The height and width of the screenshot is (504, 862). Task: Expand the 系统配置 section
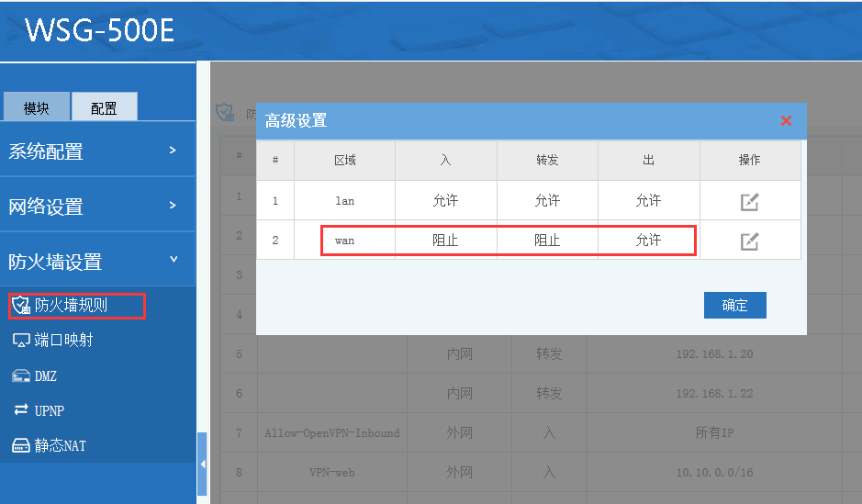[x=173, y=150]
